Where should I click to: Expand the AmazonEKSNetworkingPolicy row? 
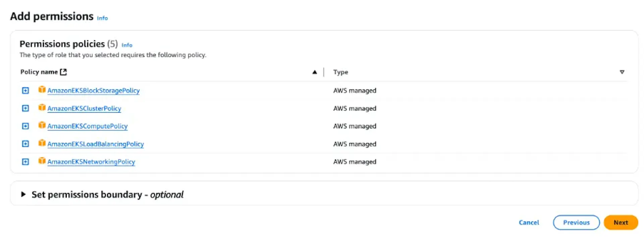click(x=25, y=162)
